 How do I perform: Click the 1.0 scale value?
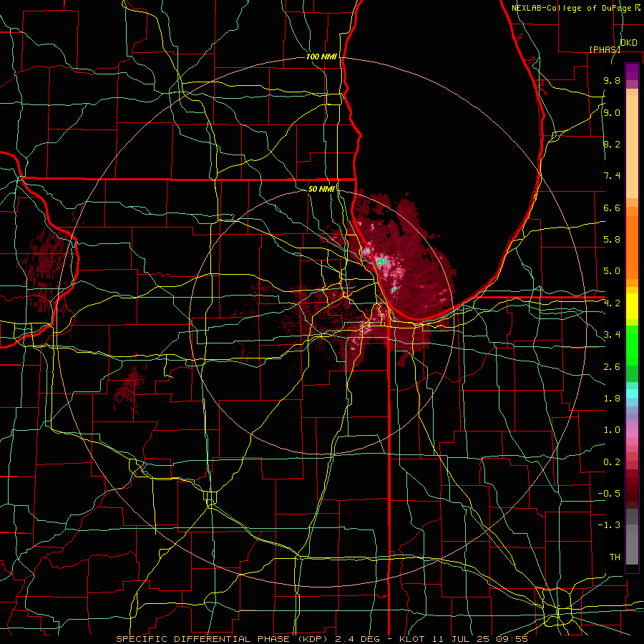(612, 430)
